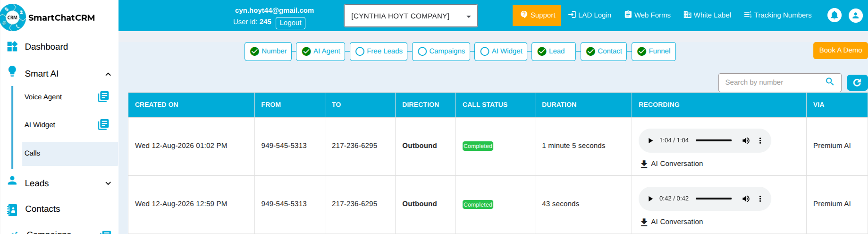Screen dimensions: 868x234
Task: Open Contacts in sidebar
Action: [42, 209]
